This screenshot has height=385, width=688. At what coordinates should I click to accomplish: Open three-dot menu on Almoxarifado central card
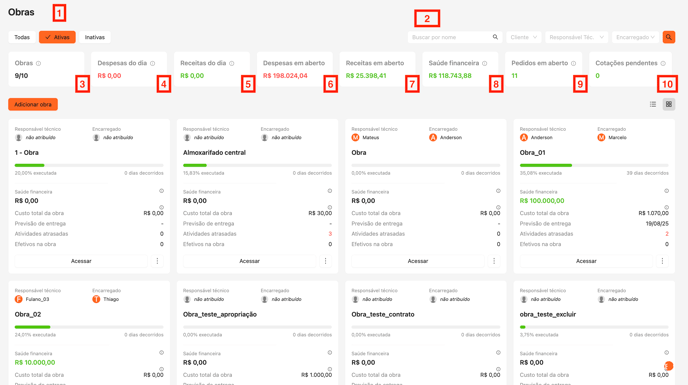[326, 261]
